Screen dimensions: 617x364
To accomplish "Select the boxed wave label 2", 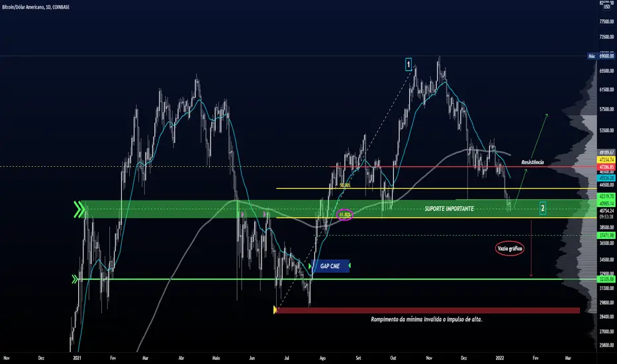I will (x=543, y=208).
